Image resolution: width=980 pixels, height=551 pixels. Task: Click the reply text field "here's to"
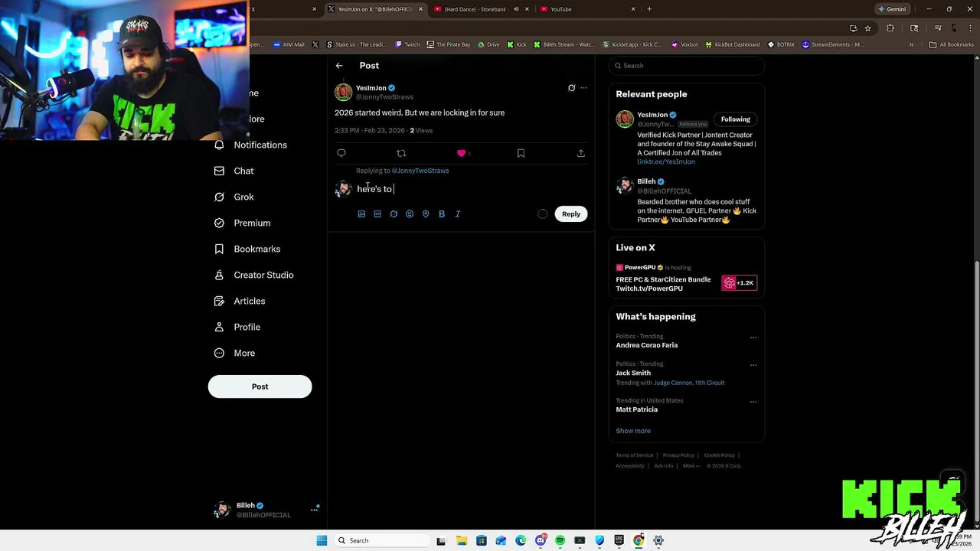[471, 189]
